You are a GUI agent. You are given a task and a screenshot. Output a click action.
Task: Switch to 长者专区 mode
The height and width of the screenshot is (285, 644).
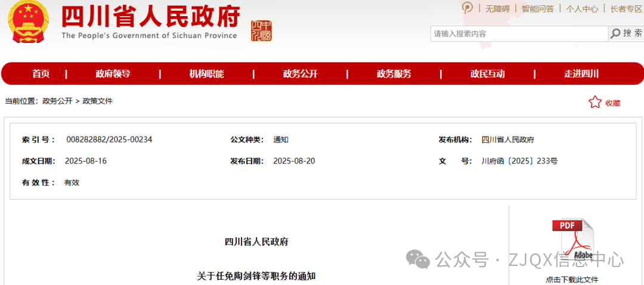626,9
